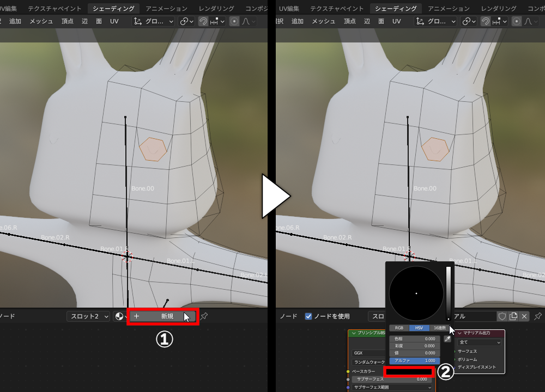Open 追加 menu in right screenshot
Viewport: 545px width, 392px height.
click(x=297, y=22)
